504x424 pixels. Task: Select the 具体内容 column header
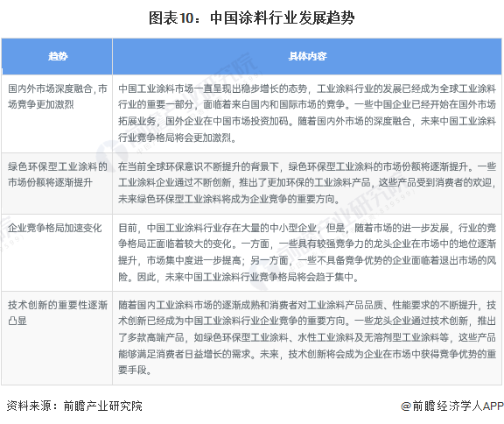point(307,56)
